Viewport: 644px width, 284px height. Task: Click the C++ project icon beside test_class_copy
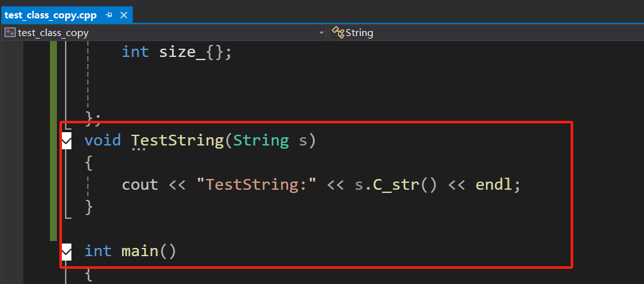tap(10, 33)
